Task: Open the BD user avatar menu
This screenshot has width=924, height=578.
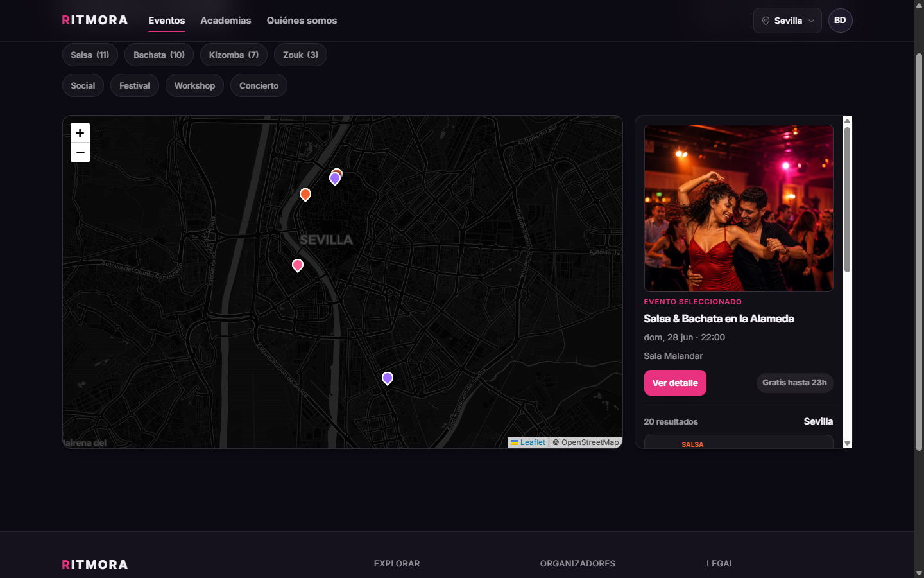Action: pos(840,21)
